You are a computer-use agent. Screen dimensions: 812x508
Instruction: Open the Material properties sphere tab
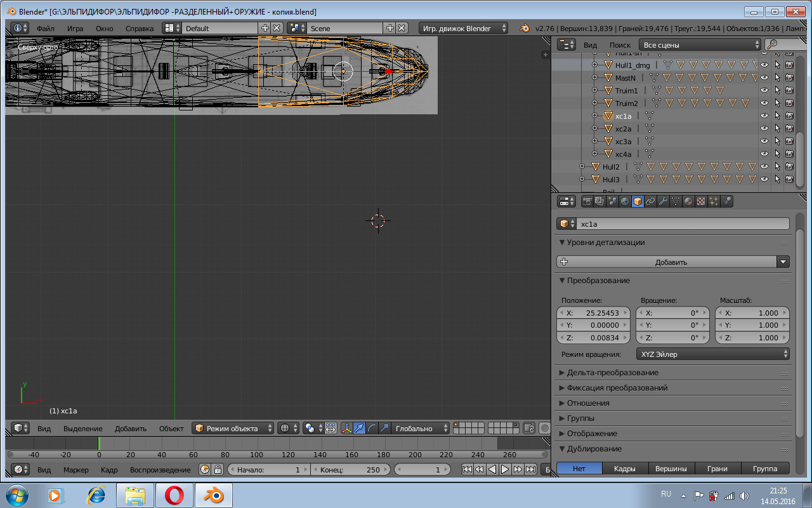click(x=688, y=201)
